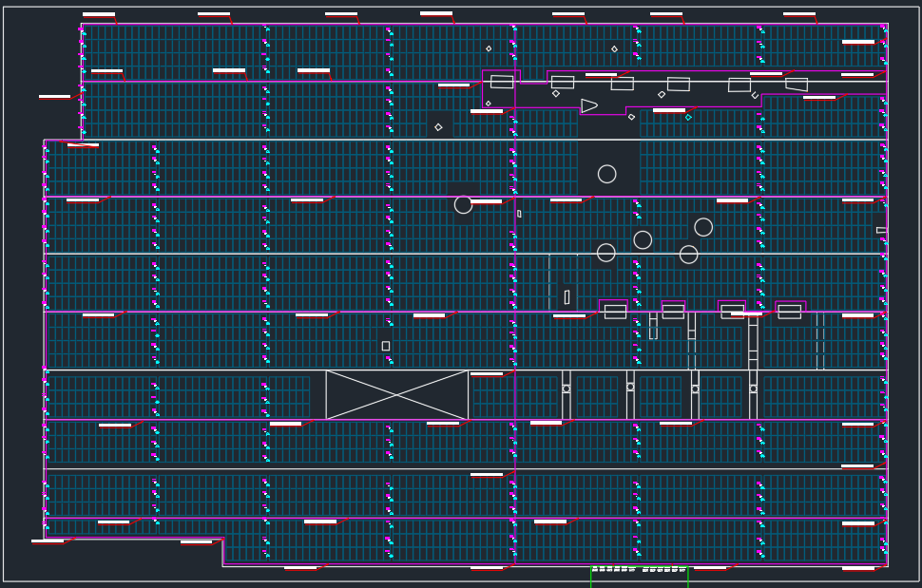Viewport: 922px width, 588px height.
Task: Pick the leftmost magenta-framed unit in the middle row
Action: [x=615, y=311]
